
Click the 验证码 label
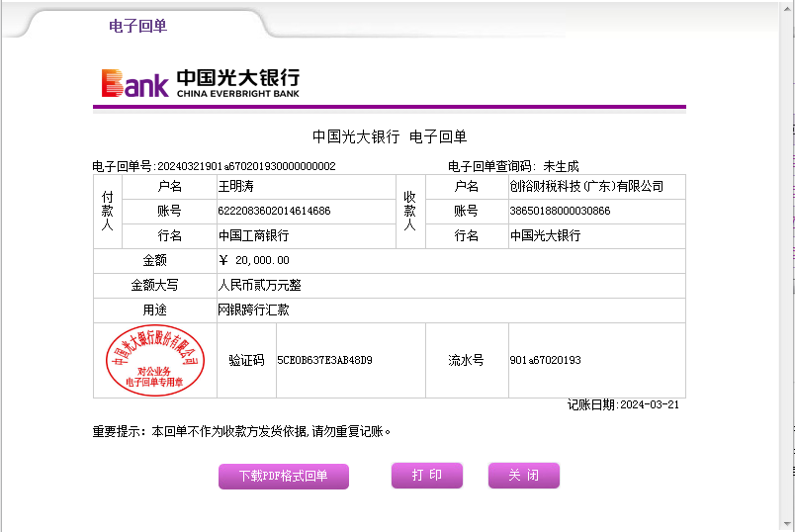pyautogui.click(x=246, y=360)
